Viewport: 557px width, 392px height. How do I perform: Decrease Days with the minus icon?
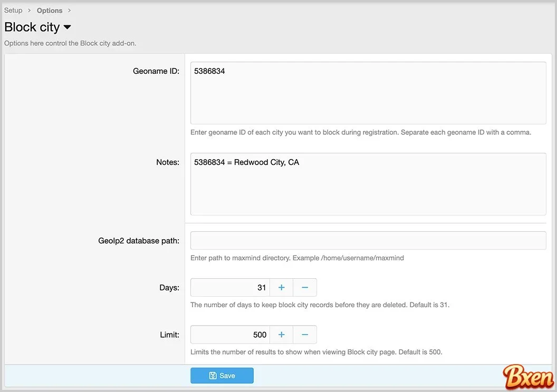click(305, 288)
